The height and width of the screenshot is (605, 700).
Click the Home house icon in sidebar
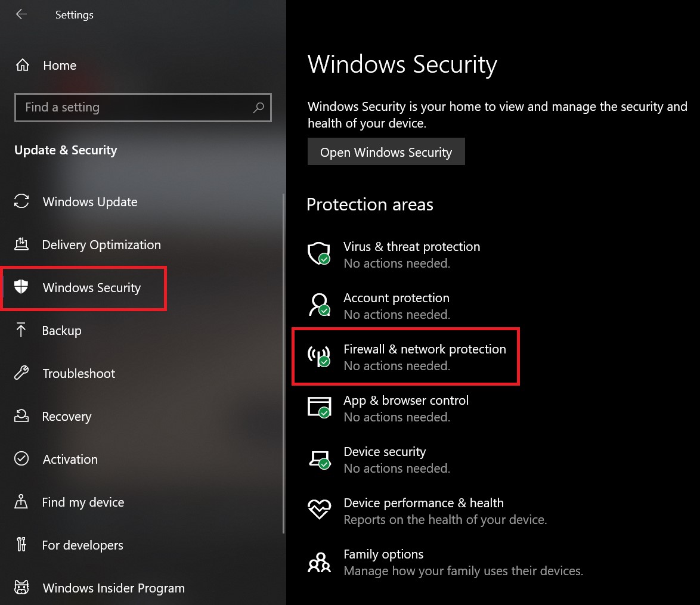pyautogui.click(x=22, y=66)
